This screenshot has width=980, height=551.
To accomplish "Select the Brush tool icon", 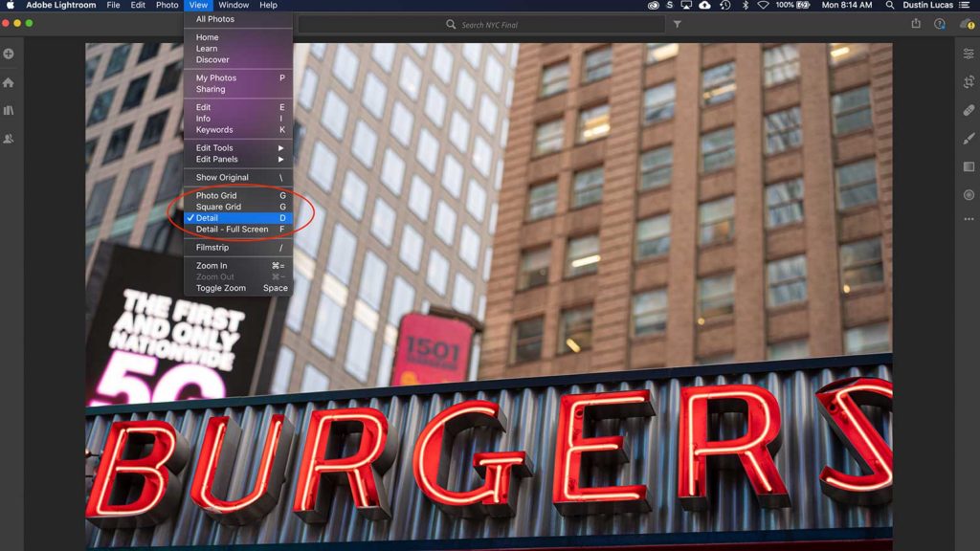I will click(x=969, y=139).
